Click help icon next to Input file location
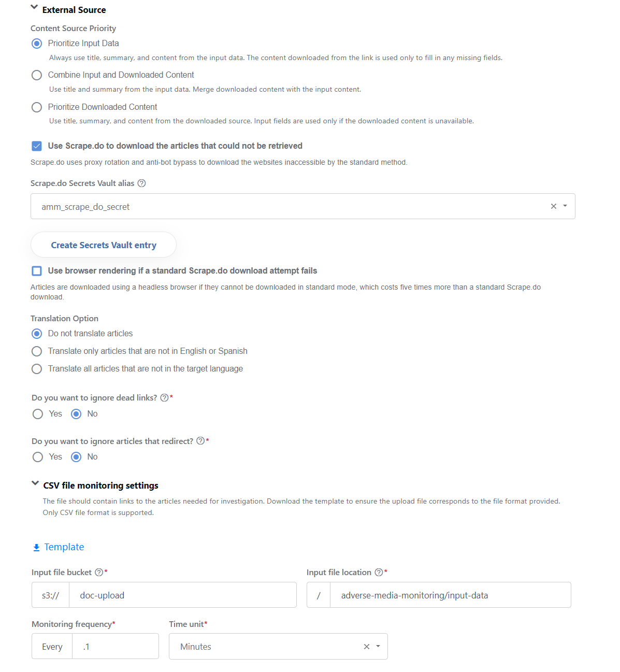This screenshot has height=672, width=620. (379, 573)
